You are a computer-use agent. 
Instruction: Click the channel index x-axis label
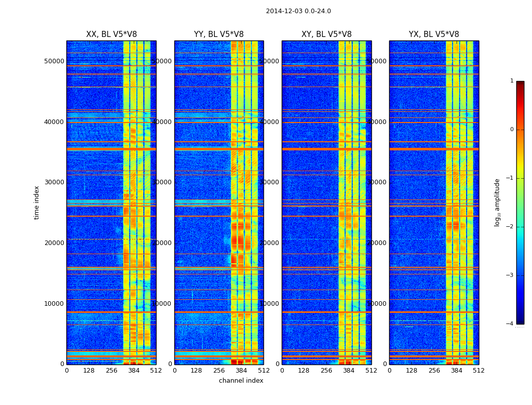tap(241, 381)
